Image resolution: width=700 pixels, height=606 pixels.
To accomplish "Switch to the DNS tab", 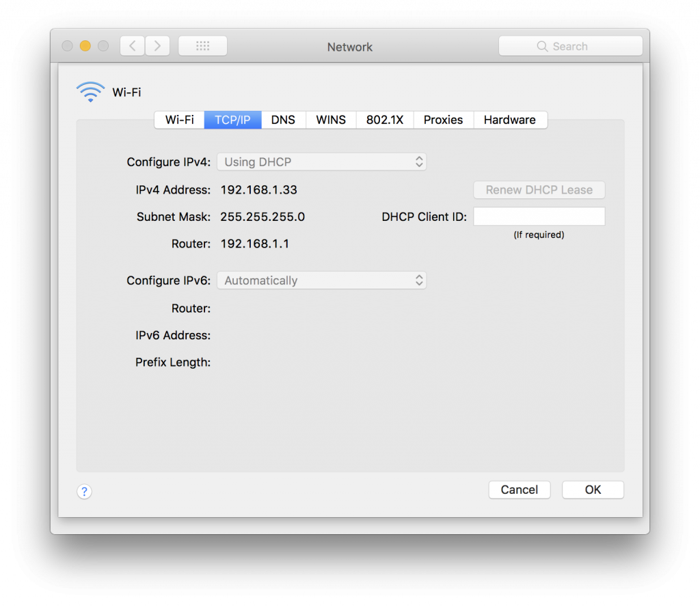I will 283,120.
